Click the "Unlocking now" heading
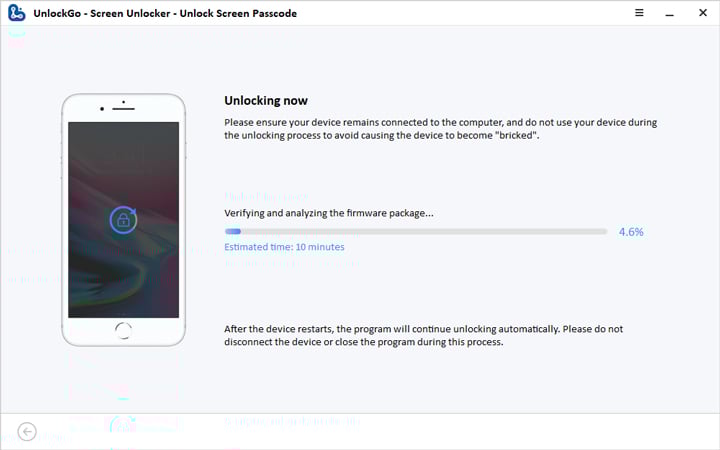 pyautogui.click(x=266, y=101)
